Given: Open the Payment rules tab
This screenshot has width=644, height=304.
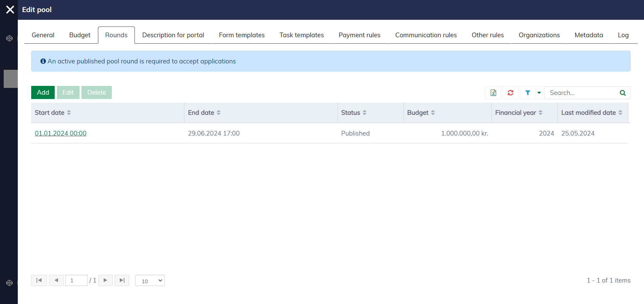Looking at the screenshot, I should [359, 35].
